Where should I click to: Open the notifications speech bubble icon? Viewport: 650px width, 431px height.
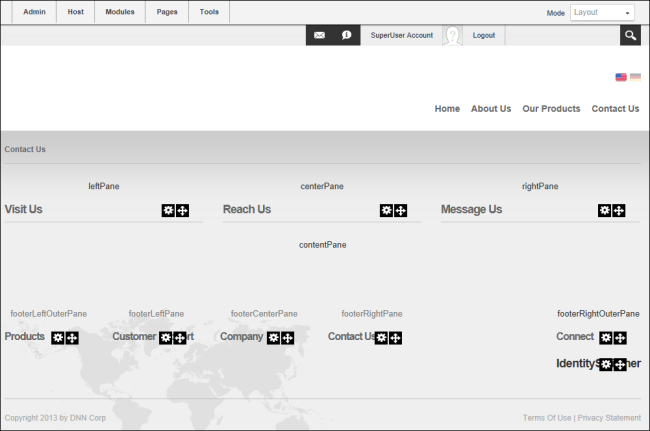[347, 35]
